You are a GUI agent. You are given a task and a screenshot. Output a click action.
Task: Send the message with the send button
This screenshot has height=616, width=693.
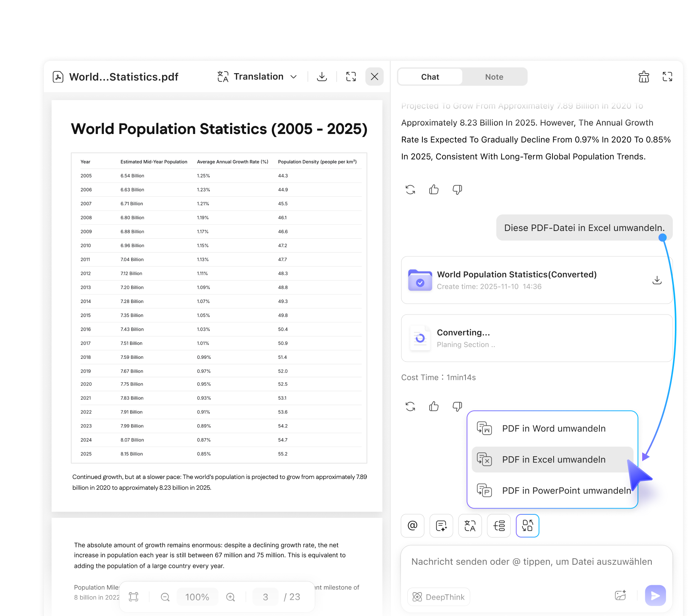pos(655,596)
